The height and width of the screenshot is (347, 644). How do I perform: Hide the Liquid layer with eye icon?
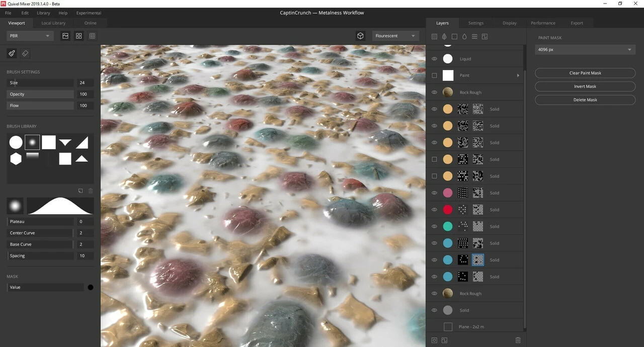(x=434, y=59)
